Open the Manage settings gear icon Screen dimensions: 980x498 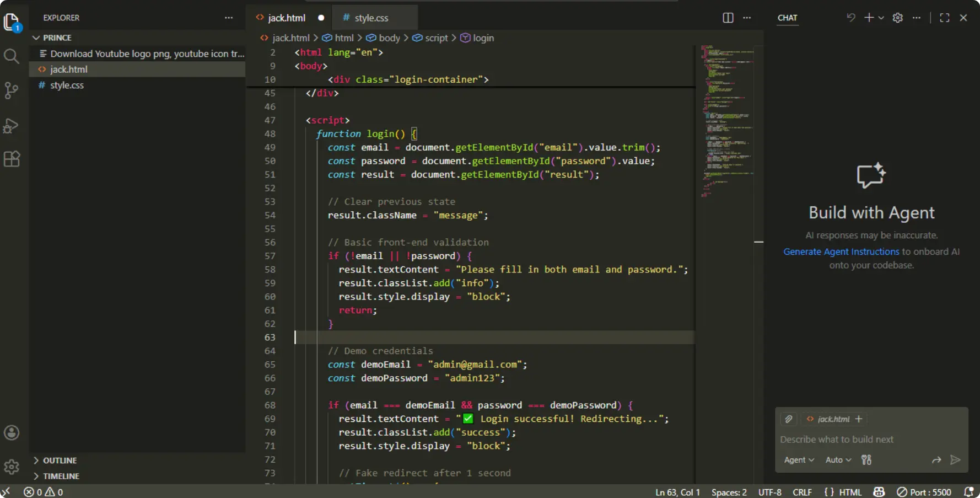pyautogui.click(x=12, y=467)
